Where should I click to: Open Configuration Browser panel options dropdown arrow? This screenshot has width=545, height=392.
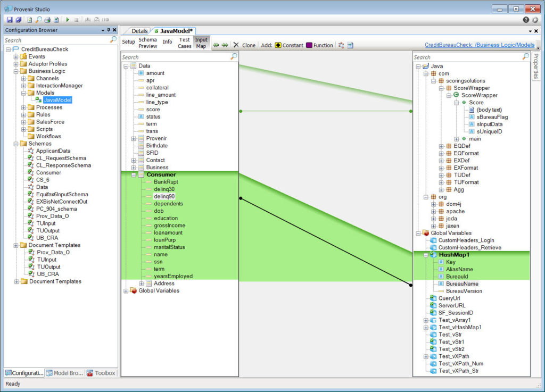pos(103,30)
